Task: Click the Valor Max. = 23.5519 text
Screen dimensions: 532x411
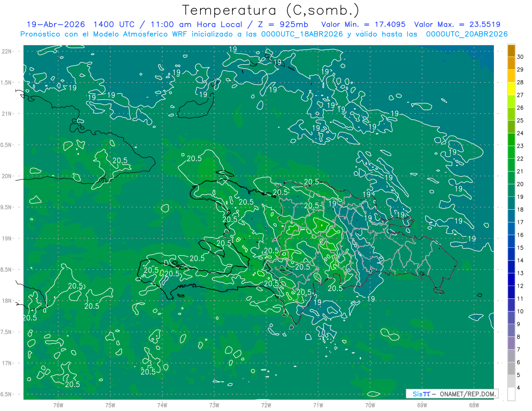Action: tap(457, 24)
